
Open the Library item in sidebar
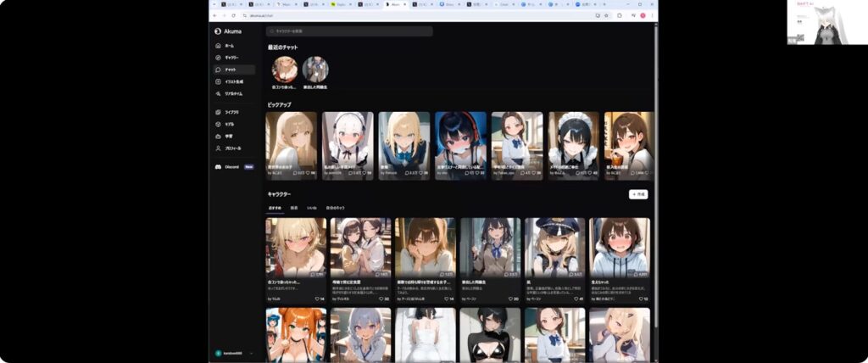click(228, 112)
